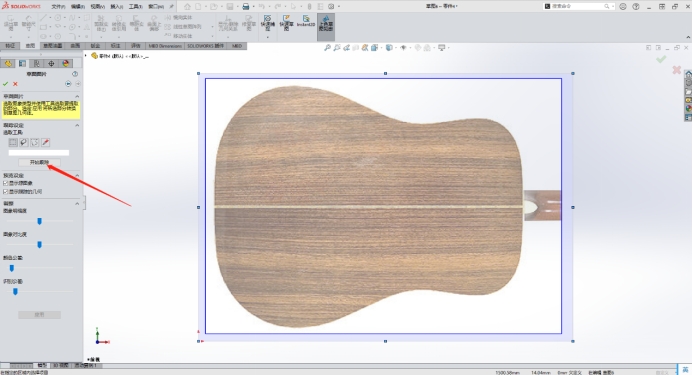Click the help question mark icon in title bar
The width and height of the screenshot is (693, 375).
coord(636,7)
